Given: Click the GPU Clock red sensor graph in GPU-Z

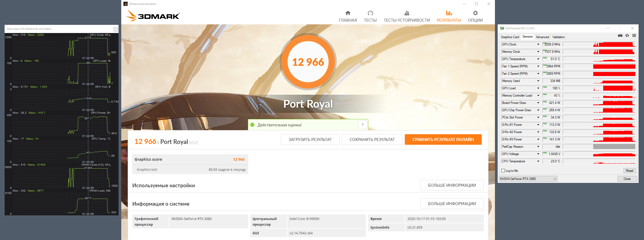Looking at the screenshot, I should (x=599, y=44).
